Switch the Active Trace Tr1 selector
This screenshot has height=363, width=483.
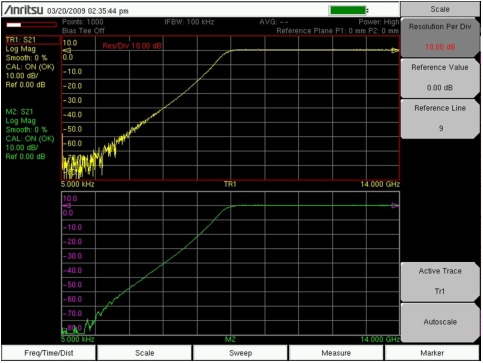tap(440, 282)
